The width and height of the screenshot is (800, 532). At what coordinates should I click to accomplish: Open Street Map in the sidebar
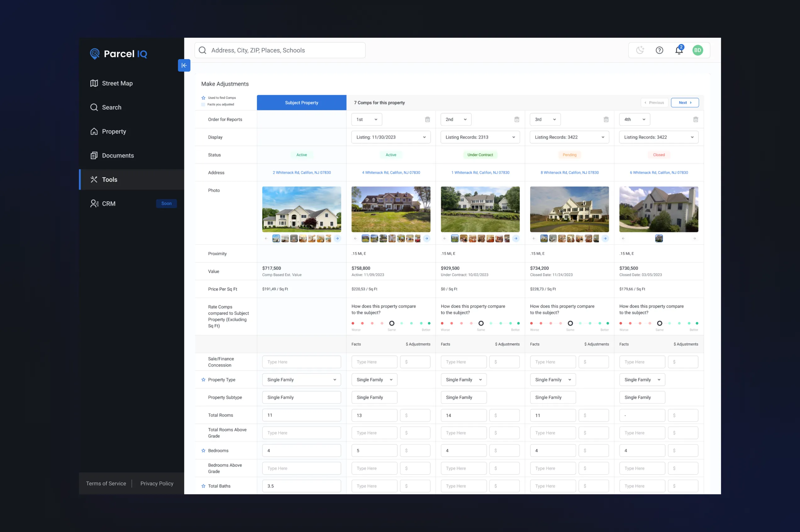tap(117, 83)
